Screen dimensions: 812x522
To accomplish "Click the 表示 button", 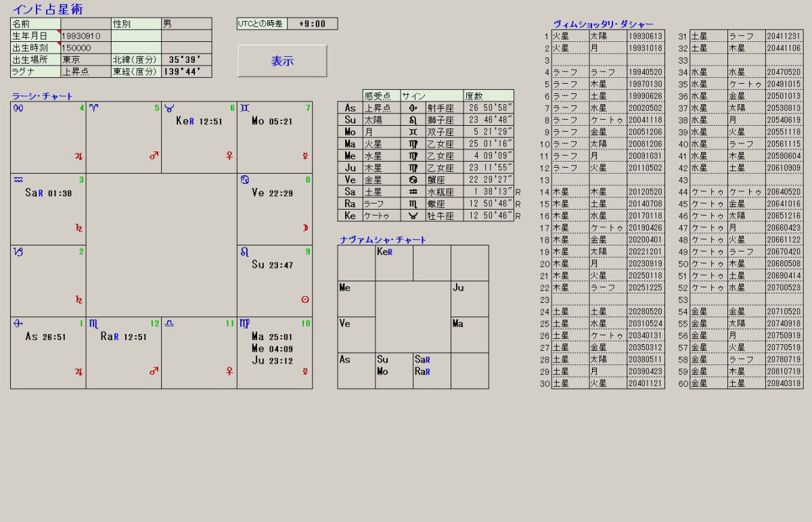I will pos(282,61).
